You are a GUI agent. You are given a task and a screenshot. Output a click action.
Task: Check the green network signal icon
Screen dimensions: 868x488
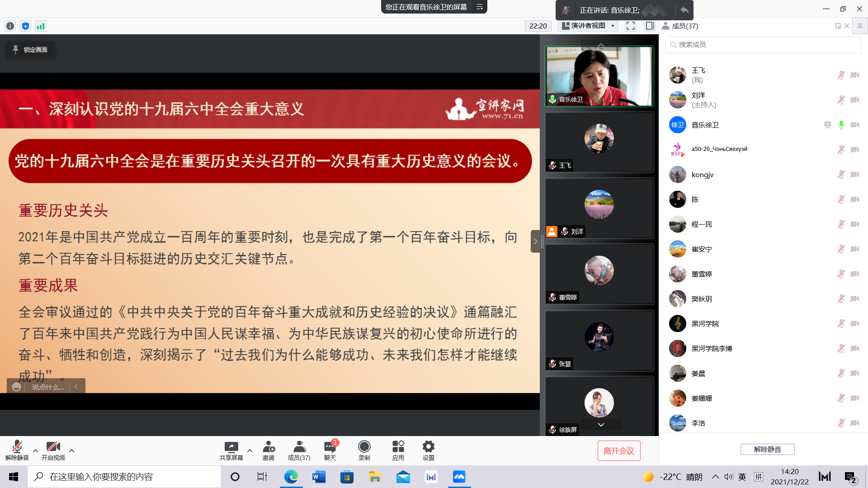[x=41, y=26]
